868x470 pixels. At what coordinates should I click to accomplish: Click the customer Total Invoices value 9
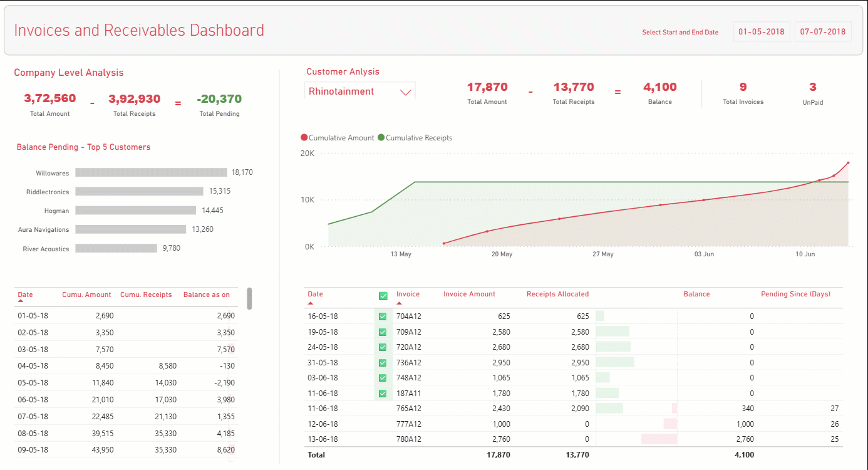743,87
